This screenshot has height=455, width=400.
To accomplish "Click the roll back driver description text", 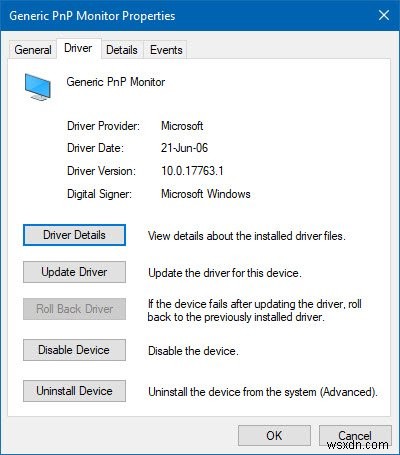I will click(x=255, y=310).
